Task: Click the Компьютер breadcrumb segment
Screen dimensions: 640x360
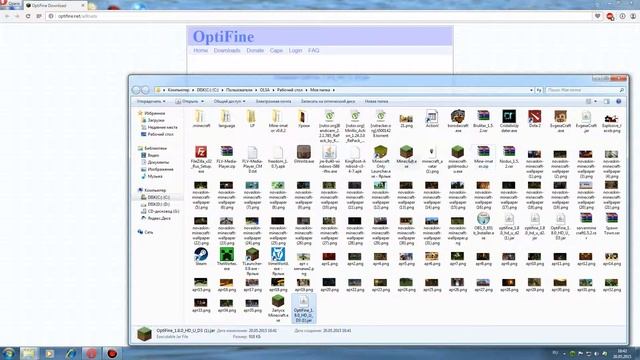Action: tap(178, 90)
